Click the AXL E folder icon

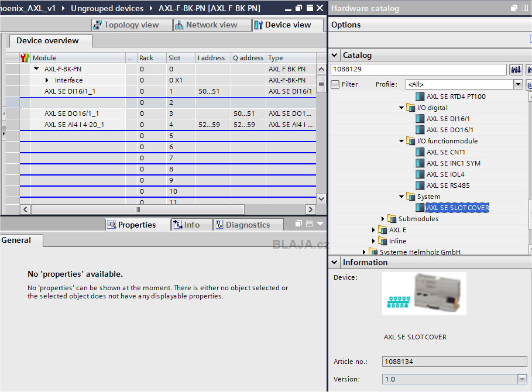click(382, 230)
